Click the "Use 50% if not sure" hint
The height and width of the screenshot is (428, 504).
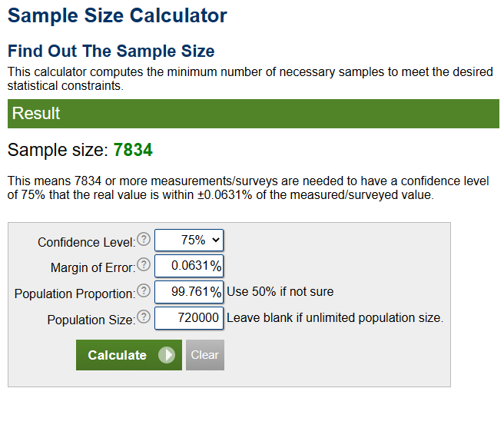pyautogui.click(x=280, y=292)
